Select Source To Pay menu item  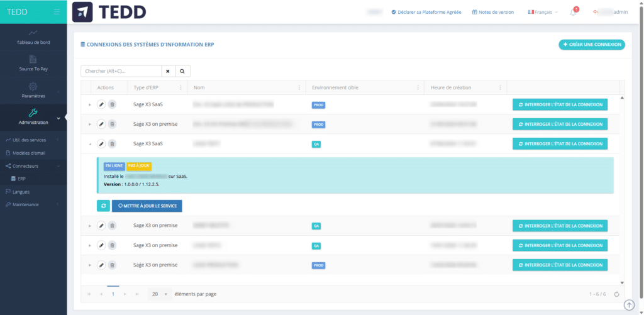33,64
